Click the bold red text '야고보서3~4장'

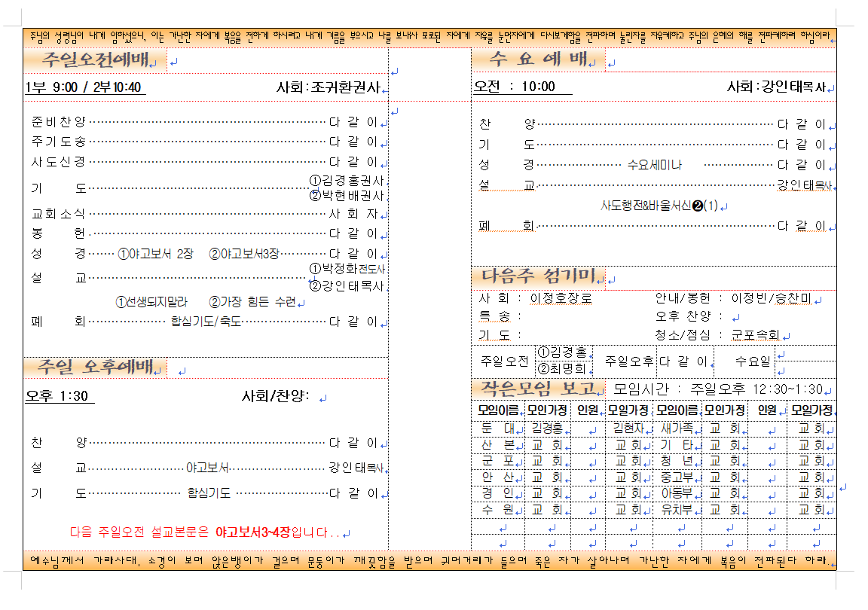pyautogui.click(x=252, y=532)
